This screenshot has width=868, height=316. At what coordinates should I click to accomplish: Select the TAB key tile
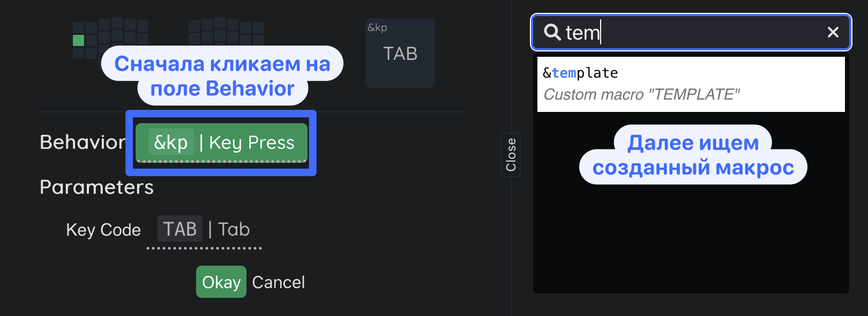tap(400, 54)
